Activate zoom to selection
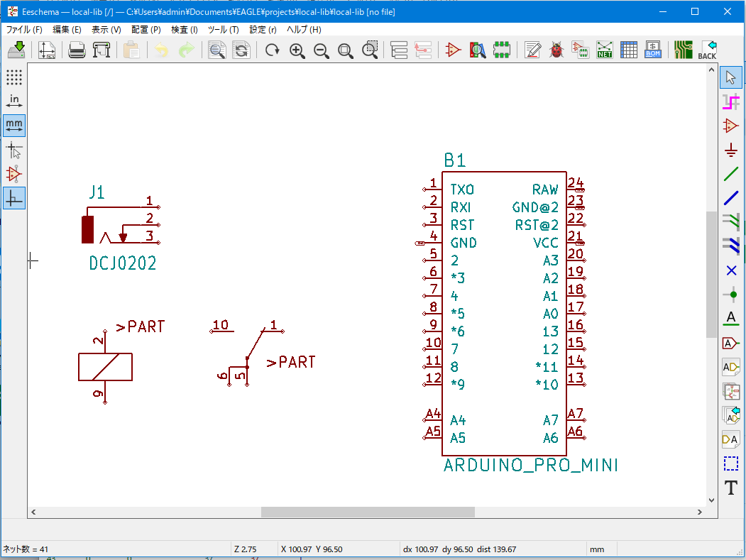 370,50
